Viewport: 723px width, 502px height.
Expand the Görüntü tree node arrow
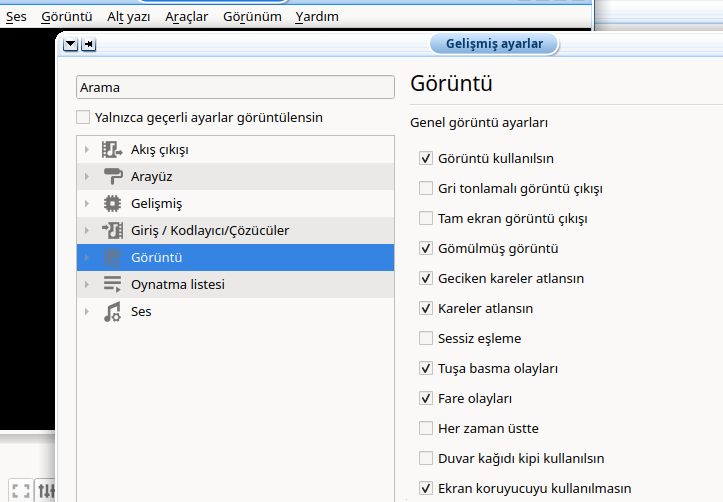(87, 258)
